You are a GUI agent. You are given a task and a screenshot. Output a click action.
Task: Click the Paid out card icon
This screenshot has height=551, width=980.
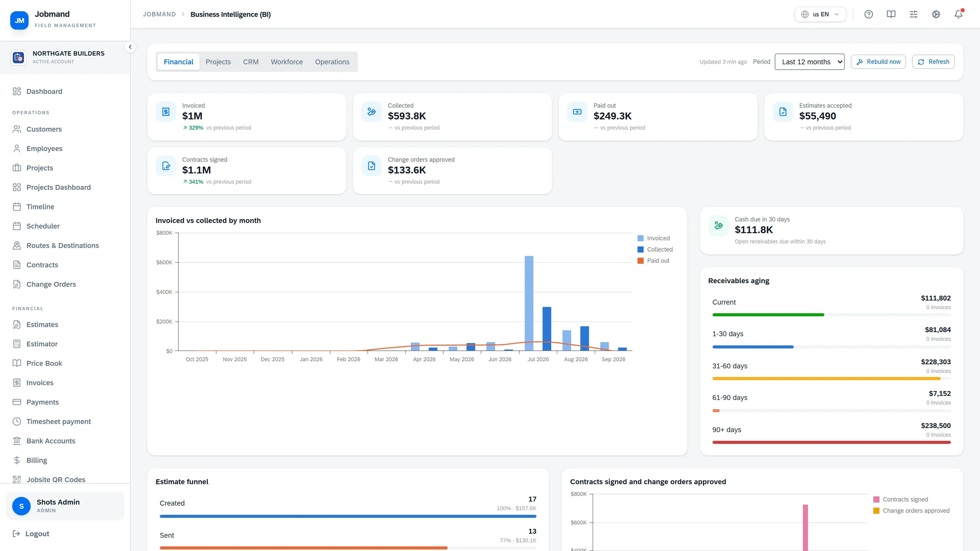click(x=577, y=112)
